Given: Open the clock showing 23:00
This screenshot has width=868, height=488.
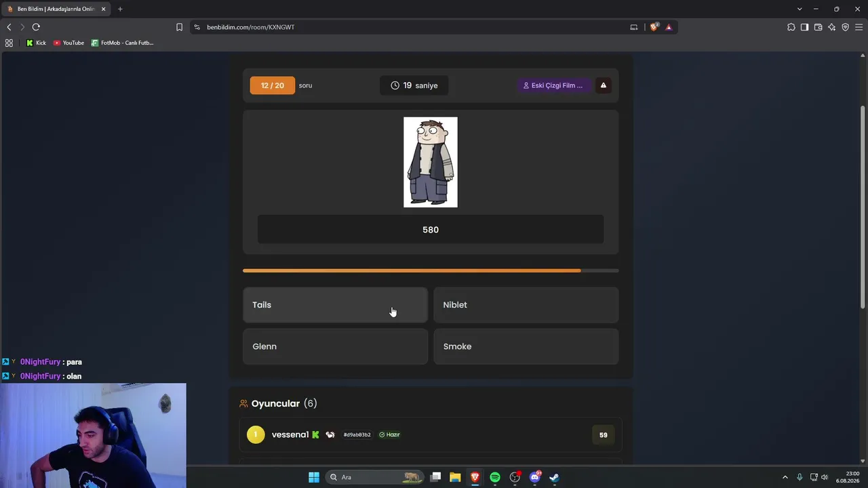Looking at the screenshot, I should (x=848, y=477).
